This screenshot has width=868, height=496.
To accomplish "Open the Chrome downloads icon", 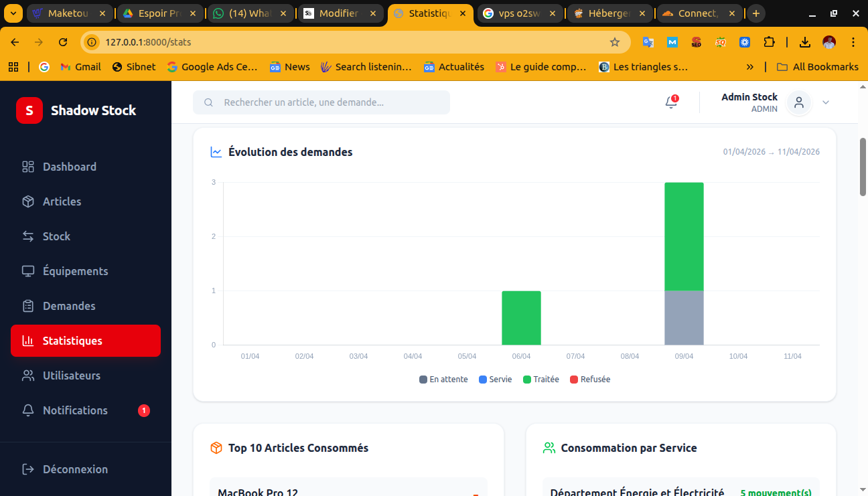I will (805, 42).
